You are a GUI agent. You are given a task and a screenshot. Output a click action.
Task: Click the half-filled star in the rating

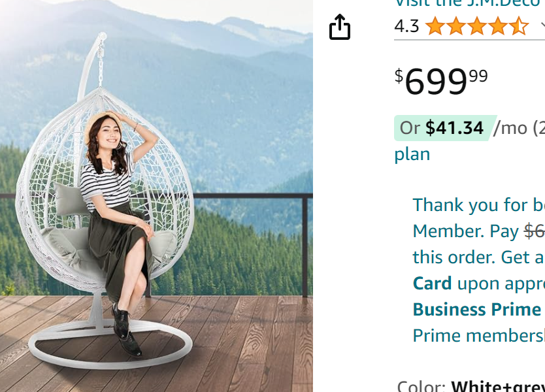tap(519, 26)
